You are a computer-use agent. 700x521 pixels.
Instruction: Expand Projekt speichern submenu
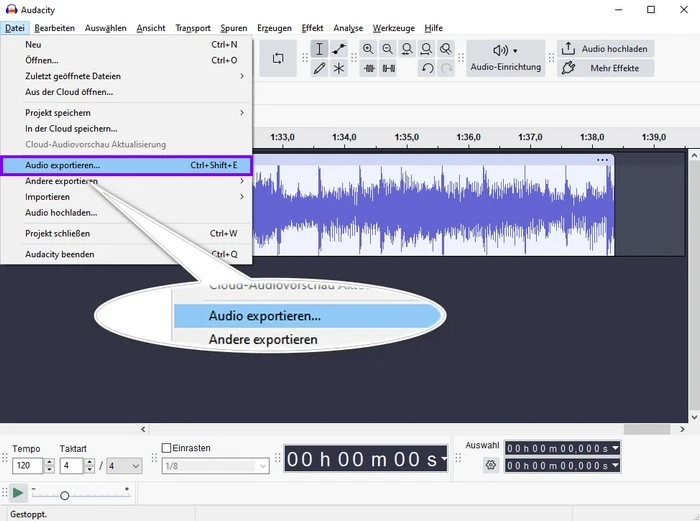click(127, 113)
